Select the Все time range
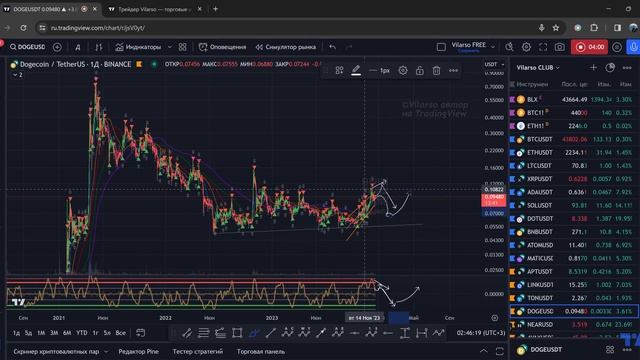The width and height of the screenshot is (640, 360). coord(120,333)
